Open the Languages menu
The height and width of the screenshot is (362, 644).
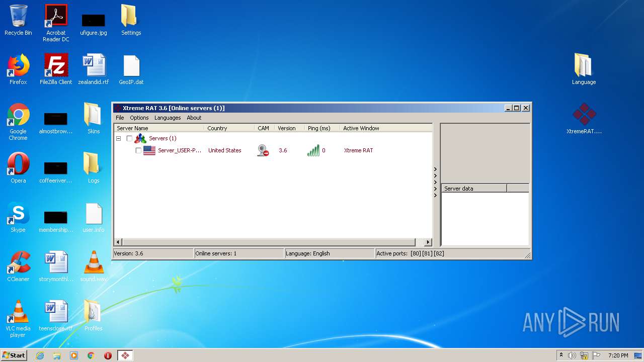[168, 118]
